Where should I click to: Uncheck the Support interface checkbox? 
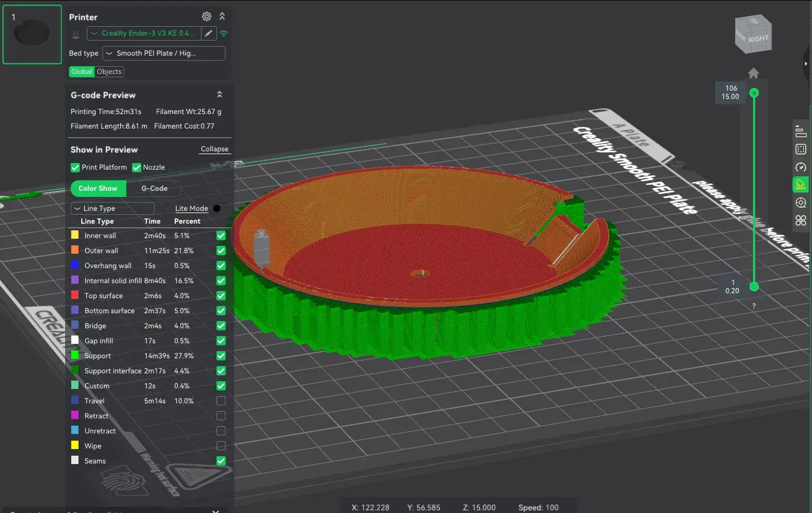pyautogui.click(x=221, y=371)
